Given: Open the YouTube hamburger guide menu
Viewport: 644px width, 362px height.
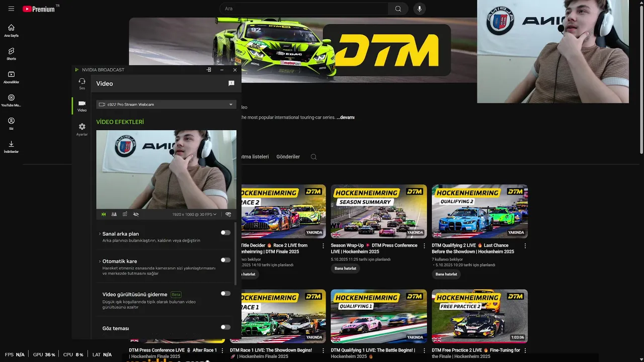Looking at the screenshot, I should pyautogui.click(x=11, y=9).
